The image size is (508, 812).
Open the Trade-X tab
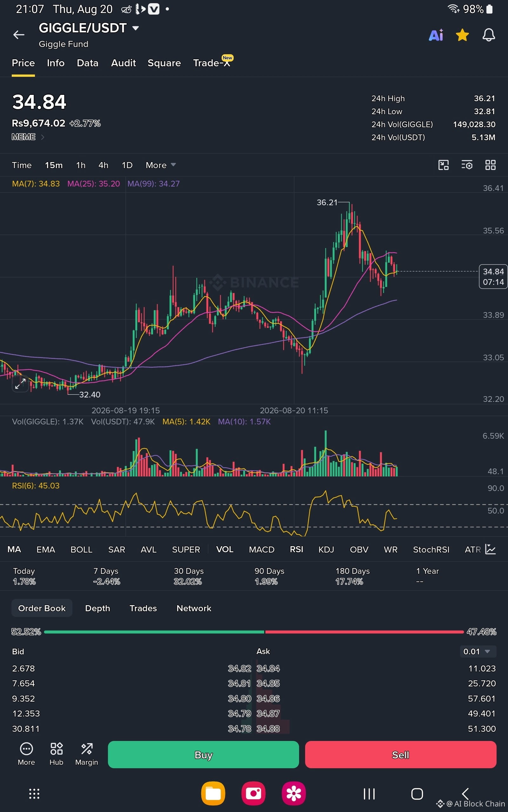coord(212,62)
